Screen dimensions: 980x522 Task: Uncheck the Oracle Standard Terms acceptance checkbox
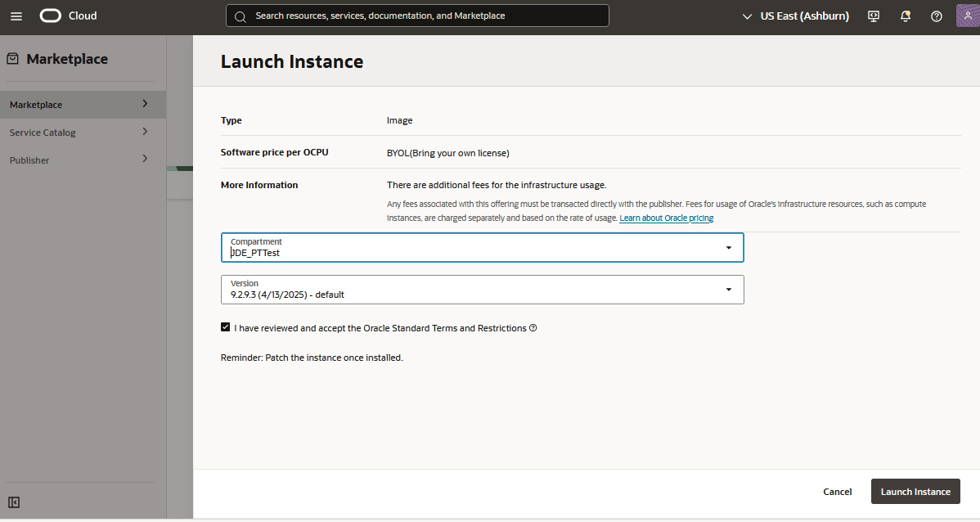click(x=226, y=327)
